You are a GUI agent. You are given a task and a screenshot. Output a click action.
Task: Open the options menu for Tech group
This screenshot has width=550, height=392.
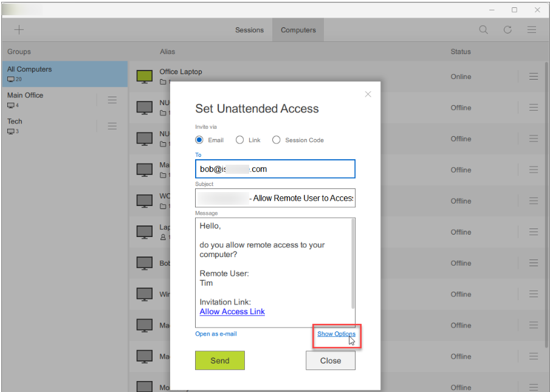(x=112, y=126)
